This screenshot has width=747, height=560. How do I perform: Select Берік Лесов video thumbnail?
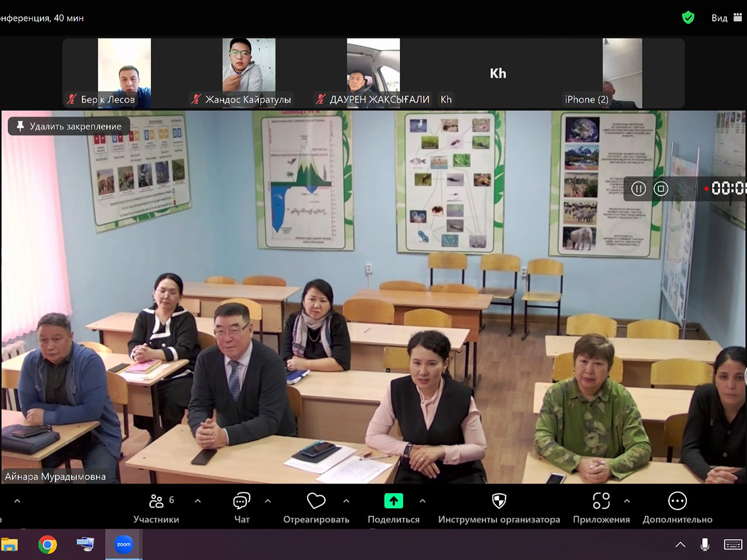tap(124, 73)
